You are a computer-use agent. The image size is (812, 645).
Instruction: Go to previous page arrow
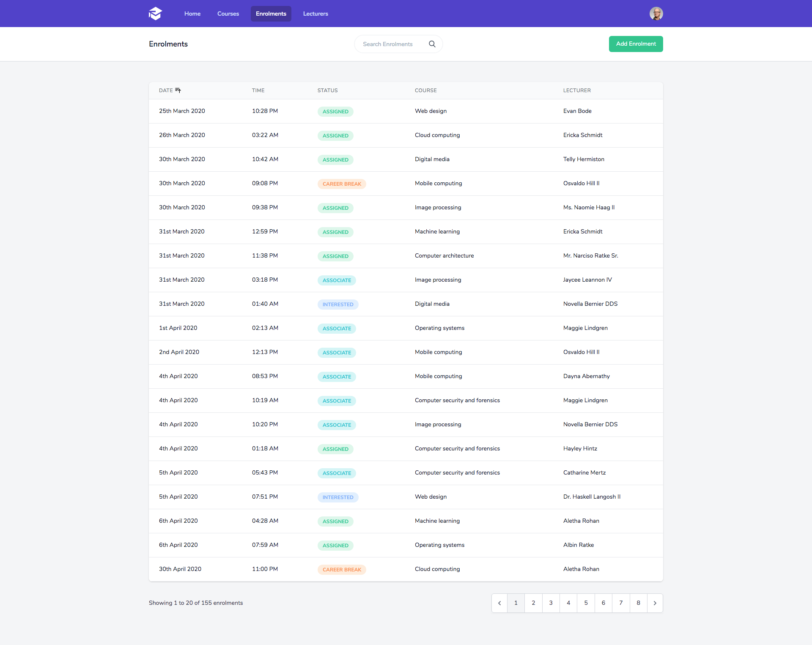(x=499, y=603)
